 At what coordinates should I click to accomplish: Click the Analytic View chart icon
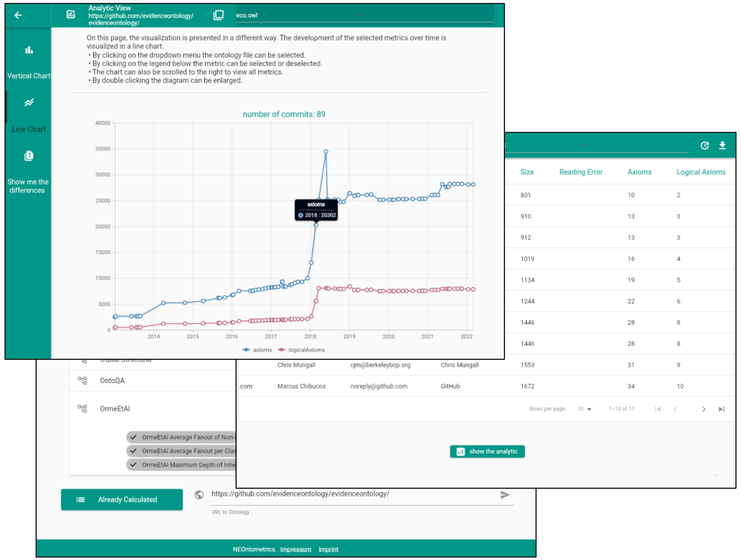point(71,15)
